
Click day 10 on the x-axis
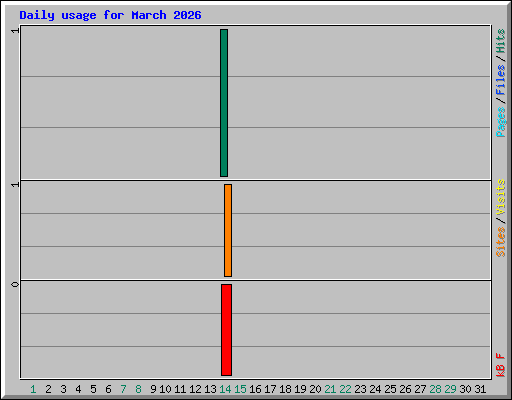point(165,389)
